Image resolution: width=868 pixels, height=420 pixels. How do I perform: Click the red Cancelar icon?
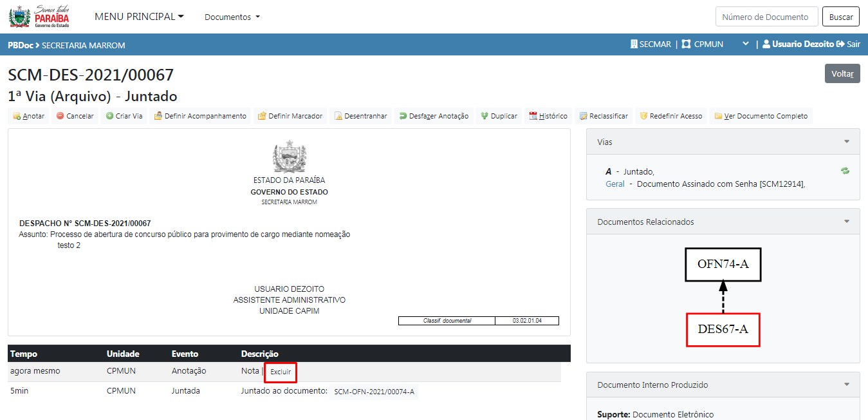point(60,117)
